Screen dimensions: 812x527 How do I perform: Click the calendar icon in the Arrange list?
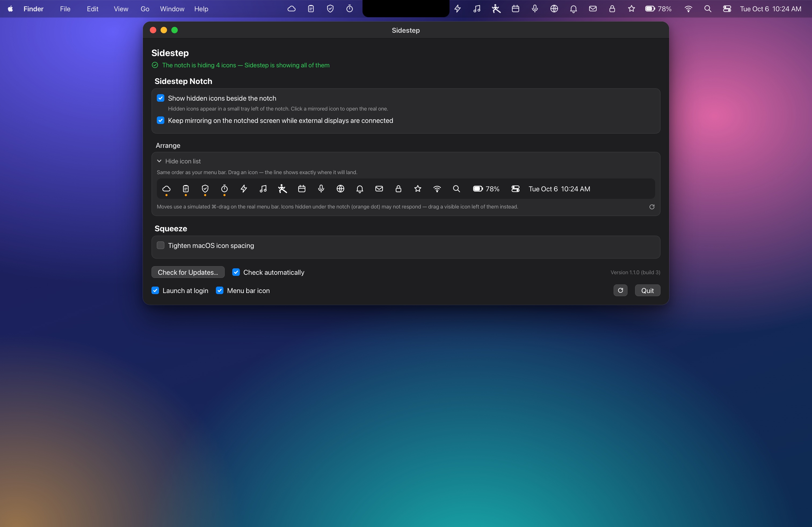coord(302,189)
